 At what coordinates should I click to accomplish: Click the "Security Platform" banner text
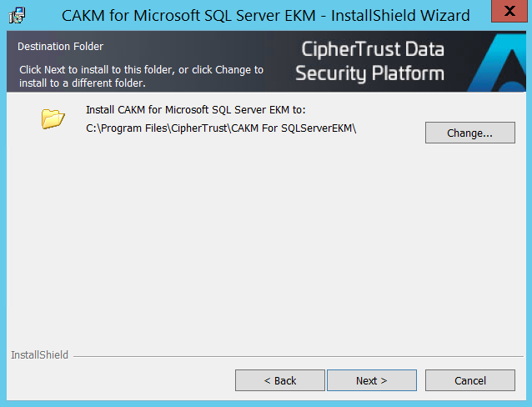click(x=369, y=73)
